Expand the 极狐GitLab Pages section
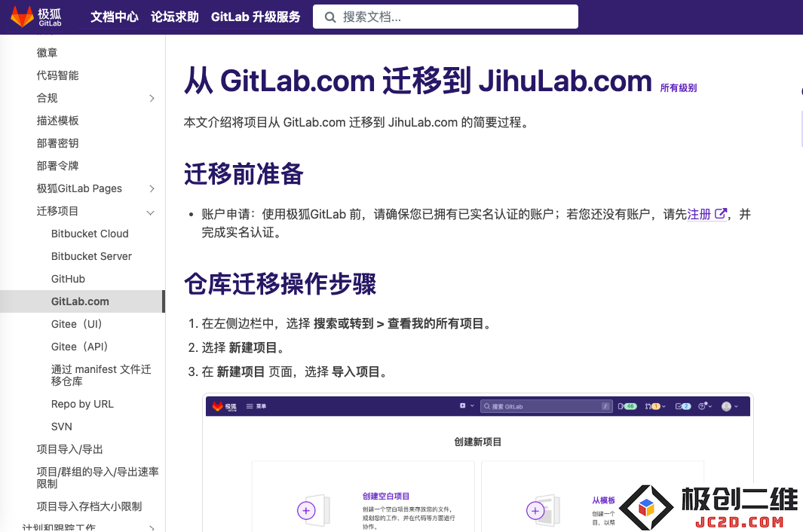803x532 pixels. [x=152, y=189]
